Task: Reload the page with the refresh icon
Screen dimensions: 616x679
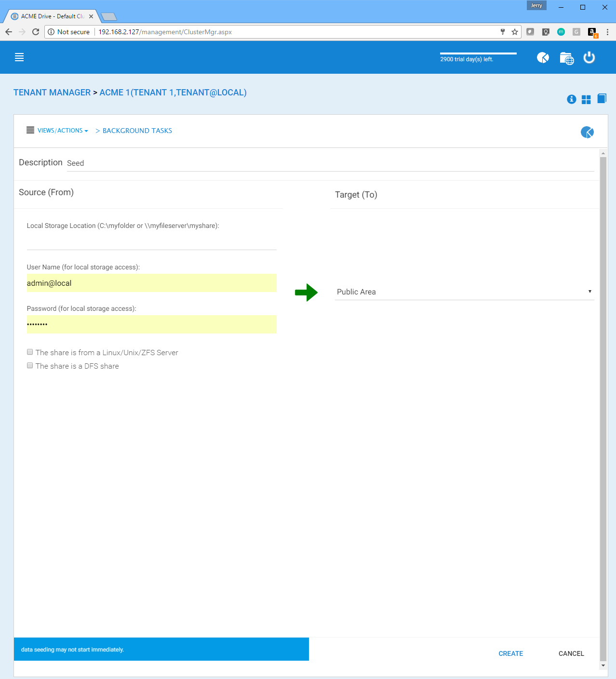Action: pos(36,32)
